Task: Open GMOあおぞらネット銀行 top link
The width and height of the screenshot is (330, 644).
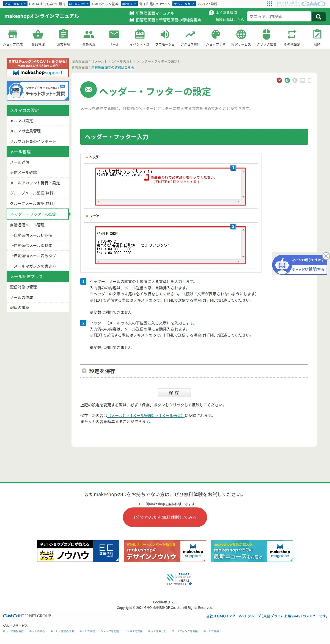Action: point(47,4)
